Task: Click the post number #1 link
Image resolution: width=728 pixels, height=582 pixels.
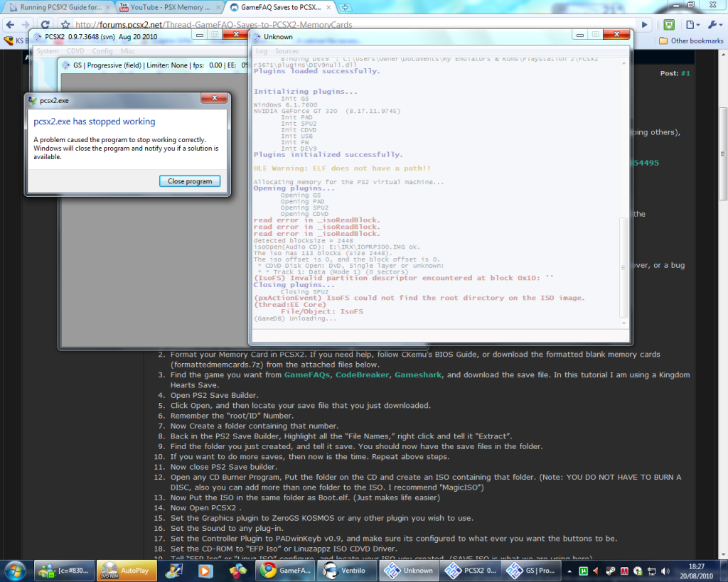Action: coord(685,73)
